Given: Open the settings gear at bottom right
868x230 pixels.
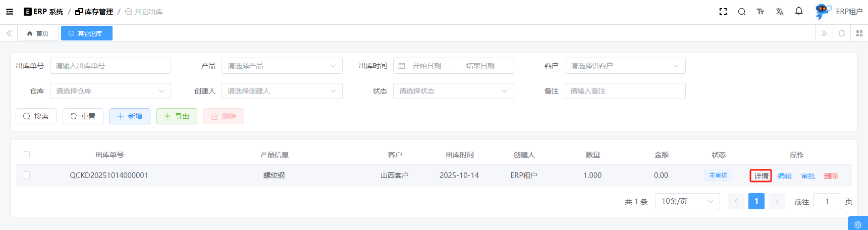Looking at the screenshot, I should pyautogui.click(x=857, y=224).
